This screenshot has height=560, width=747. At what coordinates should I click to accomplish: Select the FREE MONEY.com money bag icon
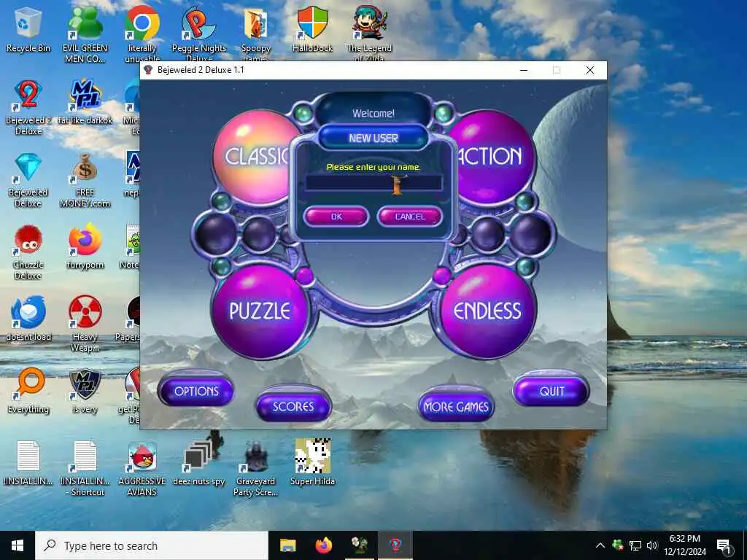[x=85, y=180]
